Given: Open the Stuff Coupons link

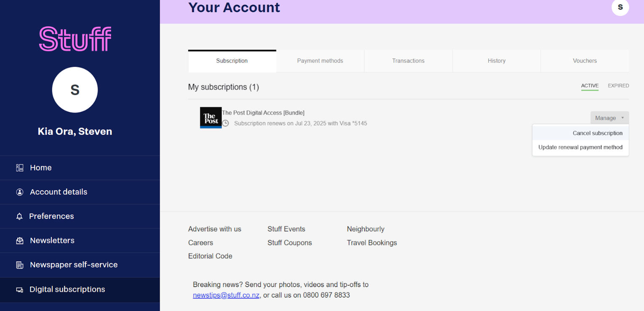Looking at the screenshot, I should tap(290, 243).
